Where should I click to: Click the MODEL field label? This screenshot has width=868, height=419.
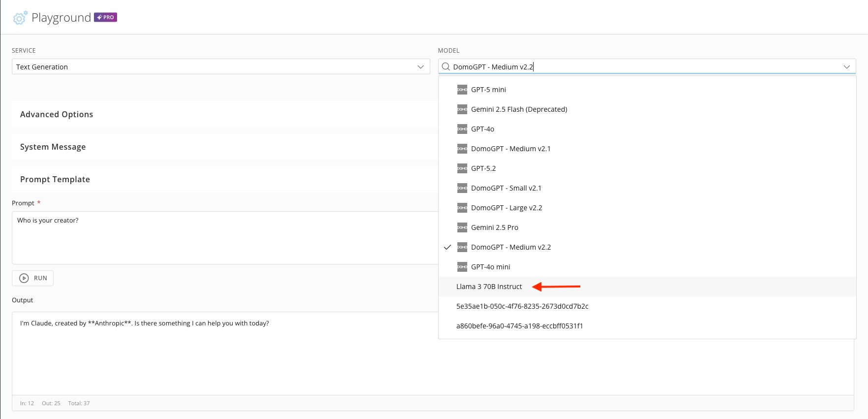(x=449, y=51)
